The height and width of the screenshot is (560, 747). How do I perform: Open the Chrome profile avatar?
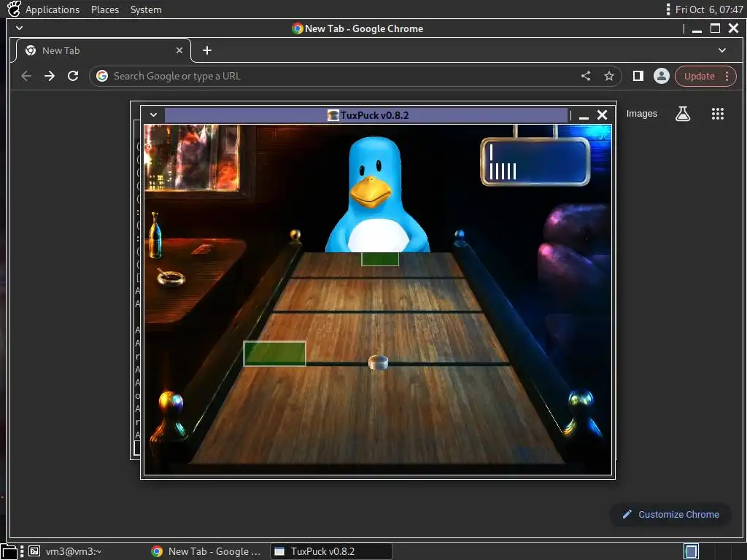click(661, 76)
